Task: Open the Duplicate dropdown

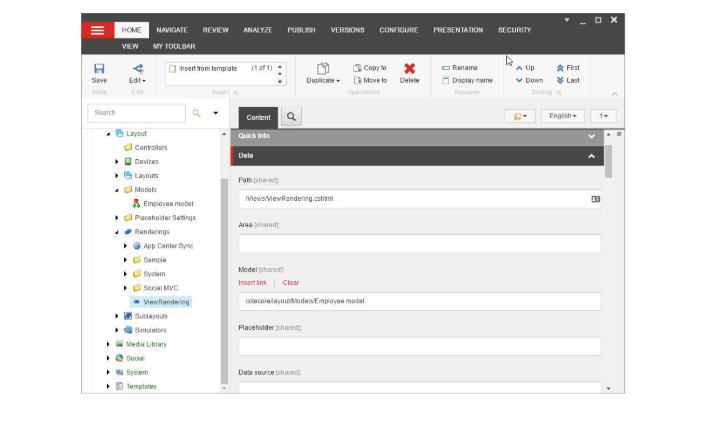Action: (x=338, y=81)
